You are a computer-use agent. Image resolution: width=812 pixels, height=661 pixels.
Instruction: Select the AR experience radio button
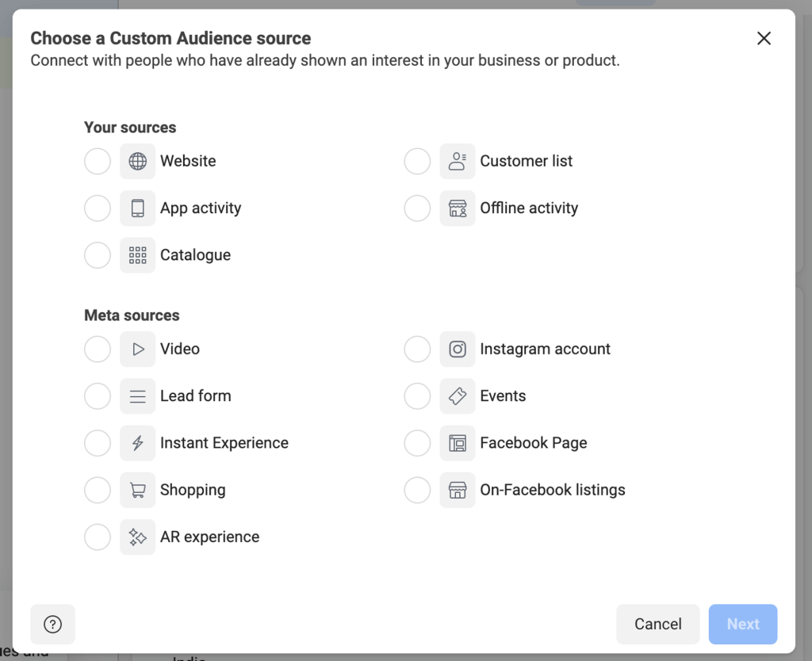(x=98, y=537)
